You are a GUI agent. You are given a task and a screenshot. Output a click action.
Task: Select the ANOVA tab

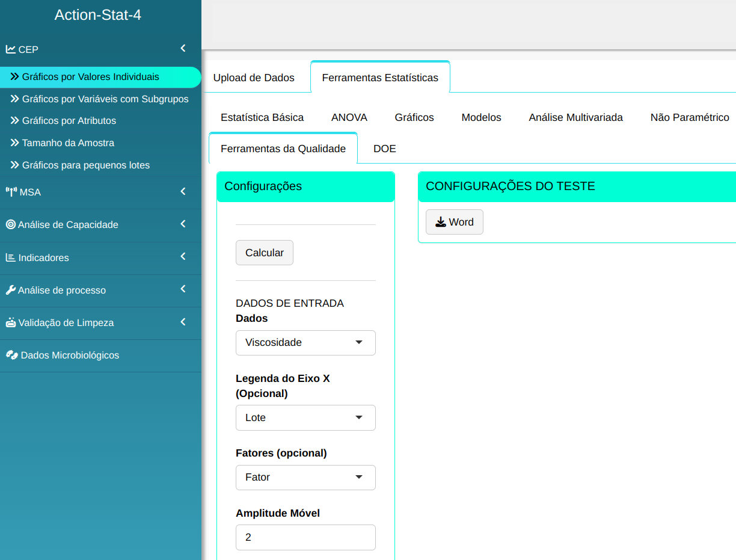[x=349, y=118]
